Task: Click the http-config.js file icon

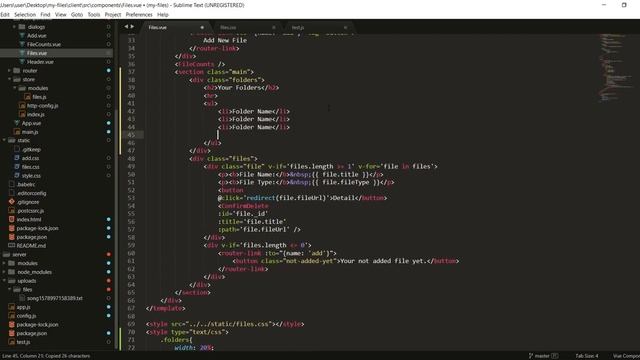Action: coord(22,106)
